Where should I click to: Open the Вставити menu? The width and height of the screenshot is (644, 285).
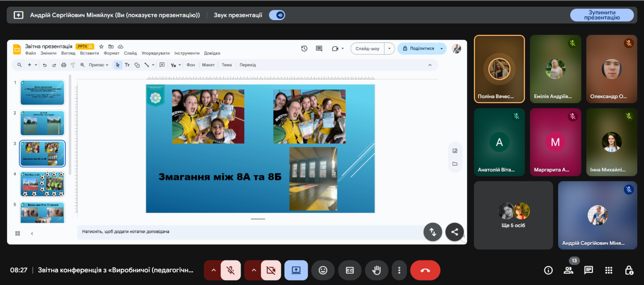point(89,53)
